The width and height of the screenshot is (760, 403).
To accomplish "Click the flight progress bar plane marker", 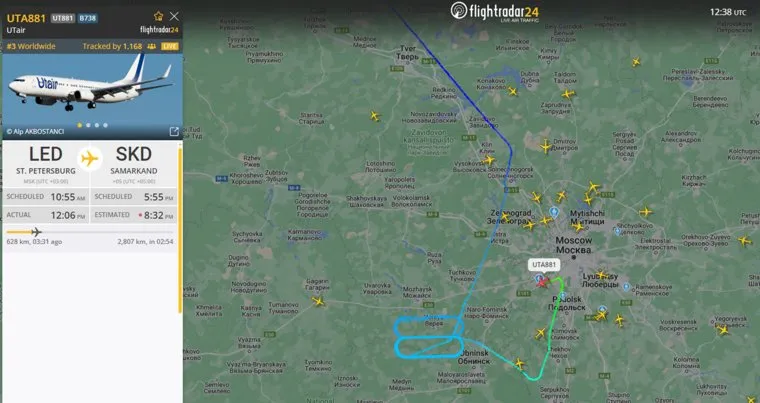I will point(36,232).
